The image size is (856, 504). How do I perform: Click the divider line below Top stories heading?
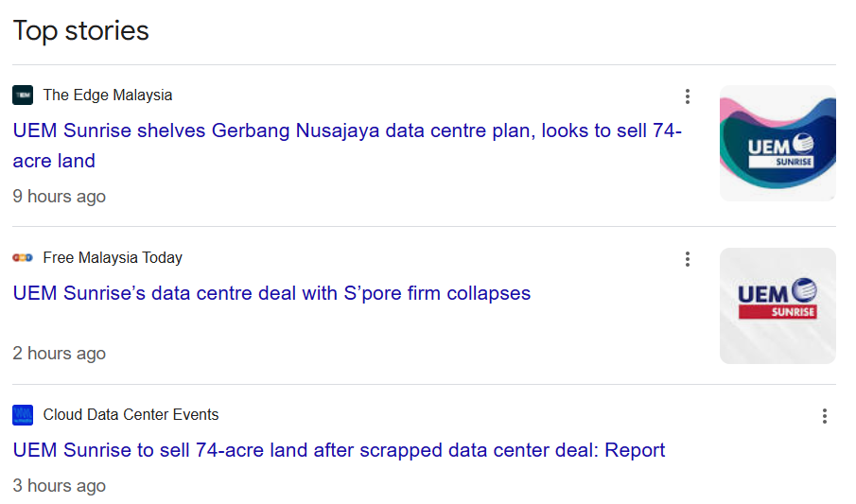[x=424, y=65]
